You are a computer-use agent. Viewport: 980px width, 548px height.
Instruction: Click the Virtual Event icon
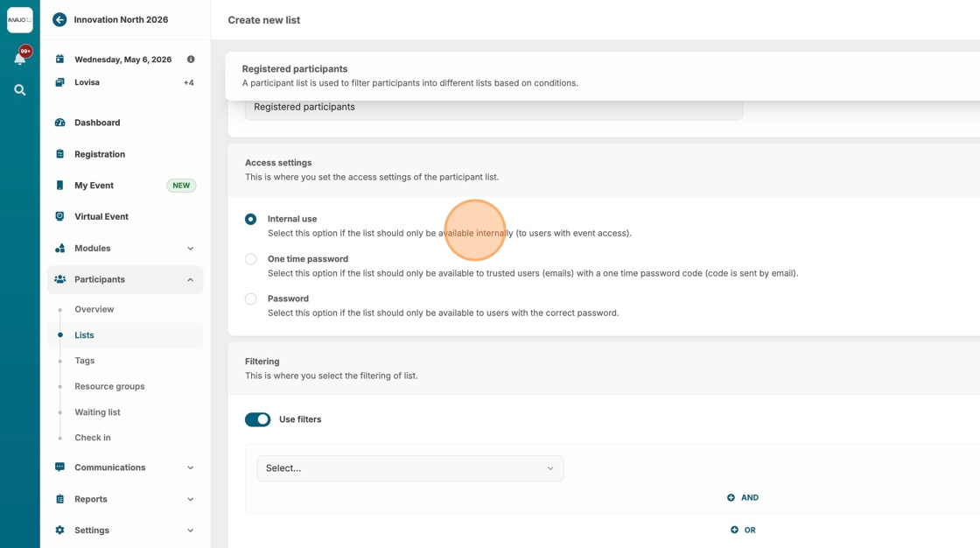pos(59,216)
